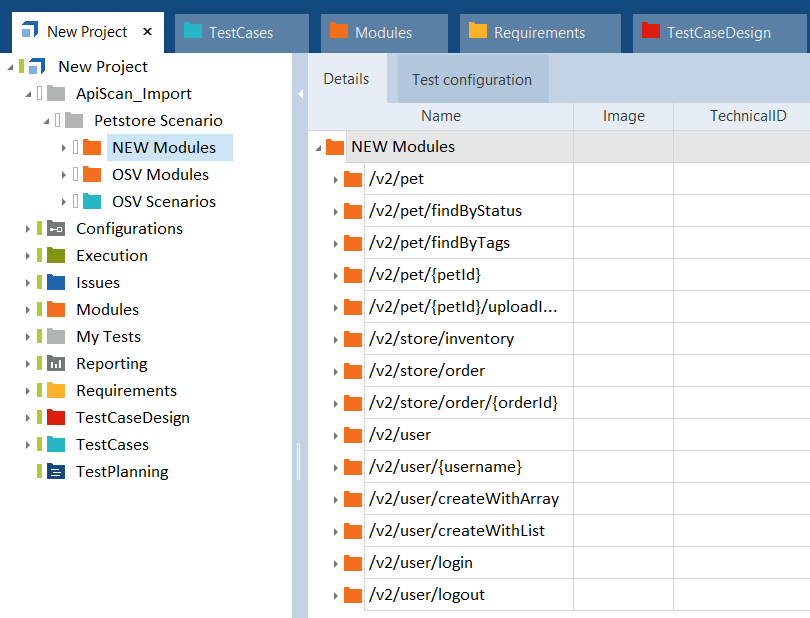This screenshot has width=810, height=618.
Task: Click the Execution green folder icon
Action: (x=56, y=255)
